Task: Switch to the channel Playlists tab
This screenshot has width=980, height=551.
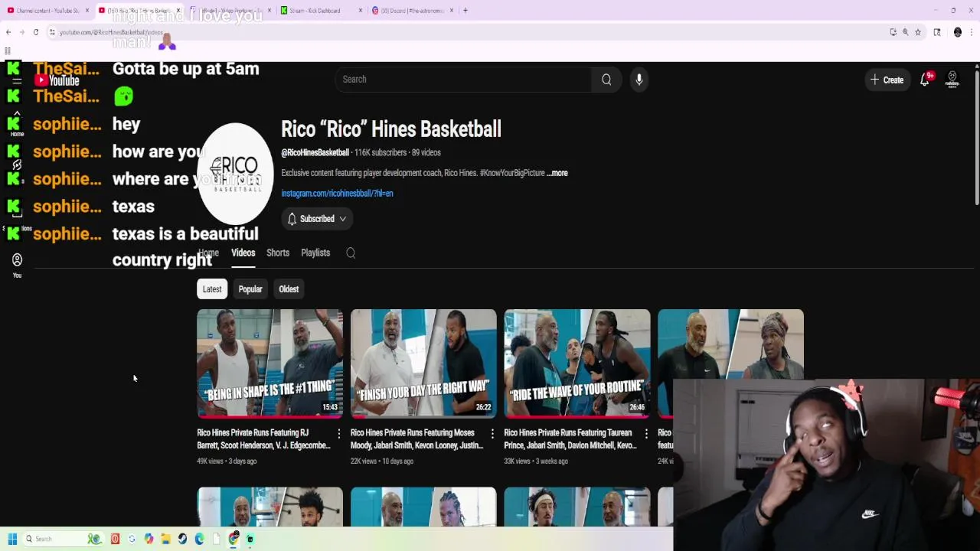Action: coord(315,253)
